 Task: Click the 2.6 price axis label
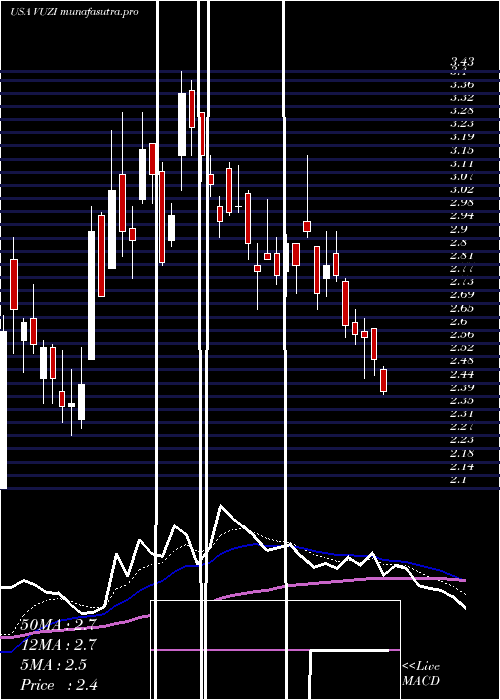pos(458,321)
